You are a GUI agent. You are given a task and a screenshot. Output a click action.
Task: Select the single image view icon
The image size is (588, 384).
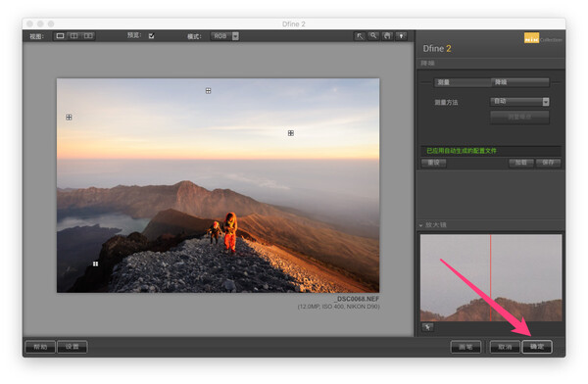tap(61, 36)
